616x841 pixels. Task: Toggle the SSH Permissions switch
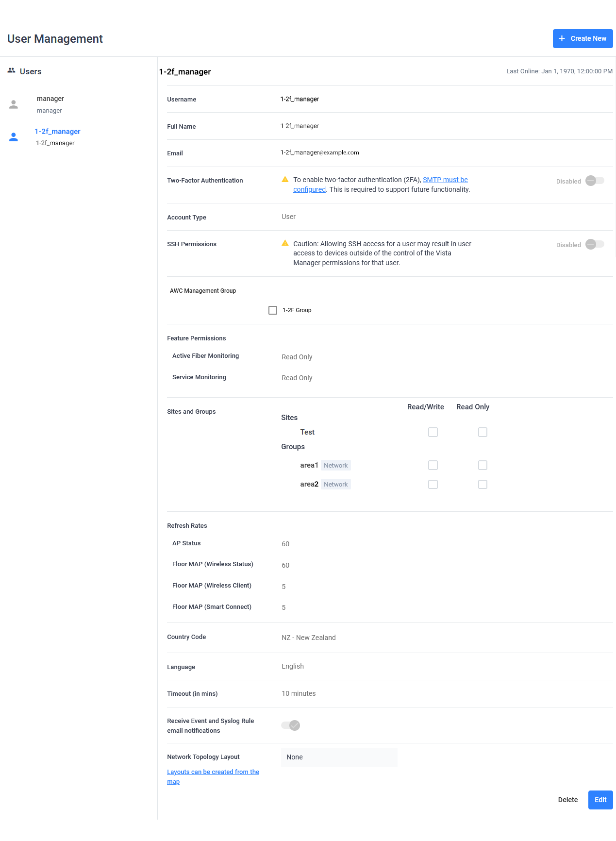coord(594,244)
